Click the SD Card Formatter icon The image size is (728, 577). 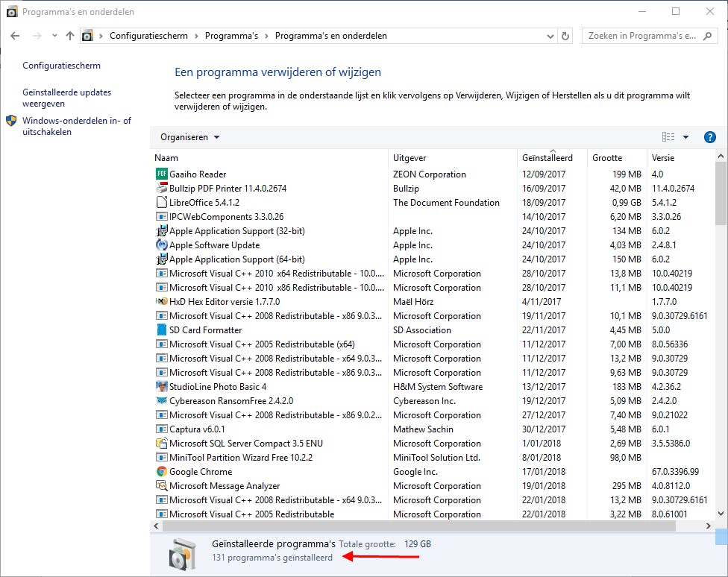(161, 330)
